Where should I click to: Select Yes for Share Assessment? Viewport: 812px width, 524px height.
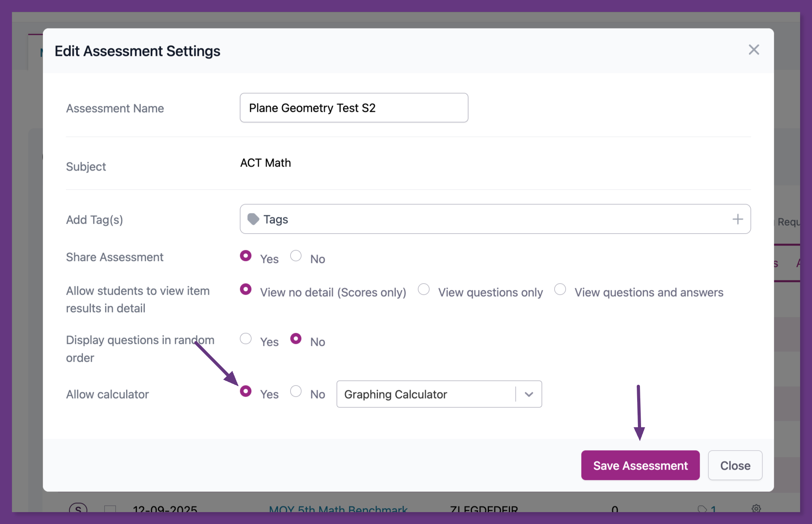click(x=246, y=256)
